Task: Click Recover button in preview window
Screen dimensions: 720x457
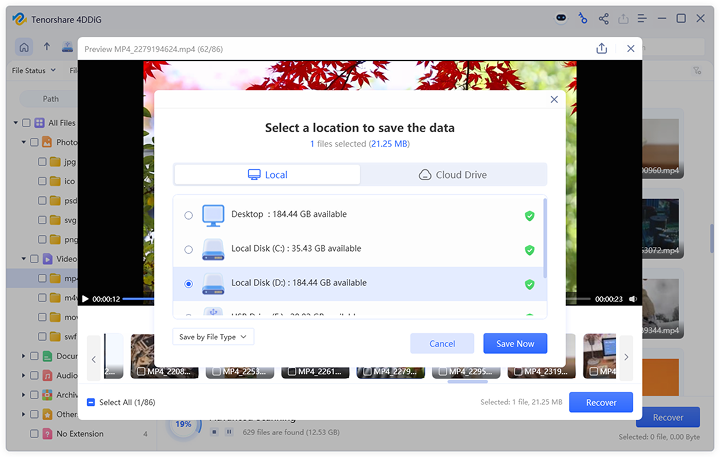Action: [601, 402]
